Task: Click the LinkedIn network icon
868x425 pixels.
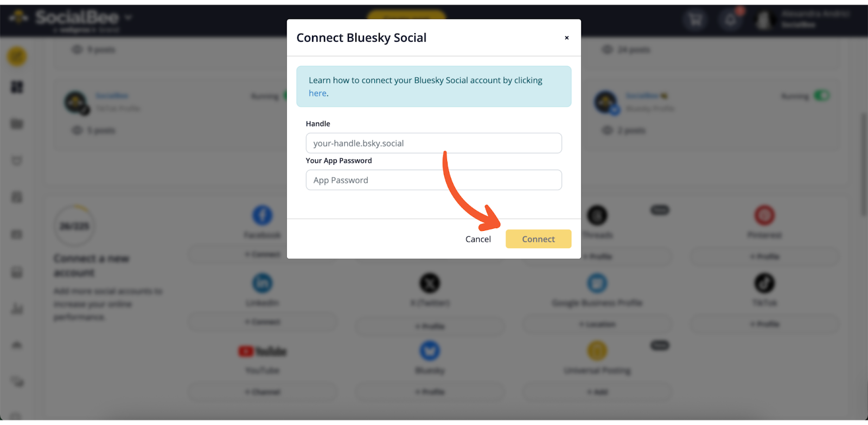Action: pos(263,283)
